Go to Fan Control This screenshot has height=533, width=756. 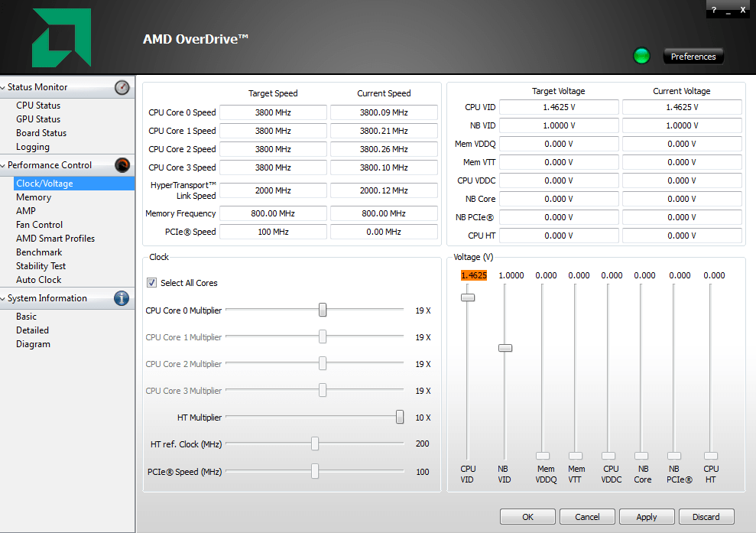39,225
